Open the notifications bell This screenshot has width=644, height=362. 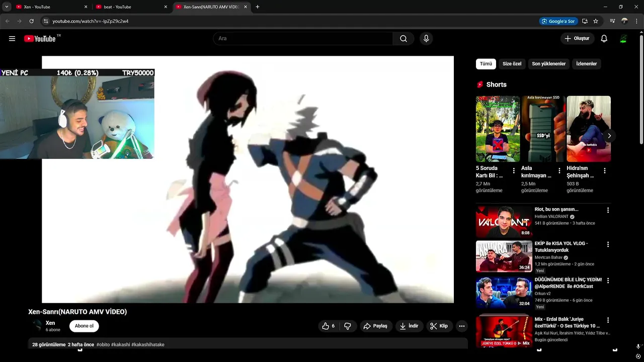pyautogui.click(x=604, y=39)
